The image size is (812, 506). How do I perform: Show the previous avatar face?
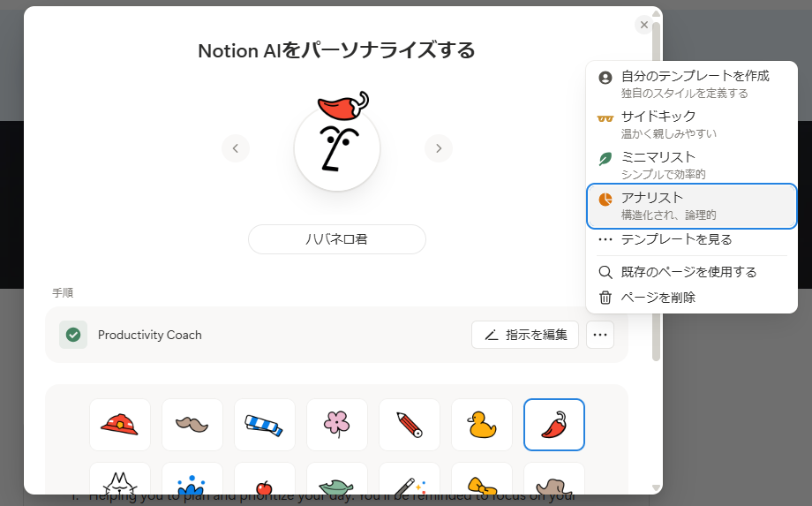236,148
